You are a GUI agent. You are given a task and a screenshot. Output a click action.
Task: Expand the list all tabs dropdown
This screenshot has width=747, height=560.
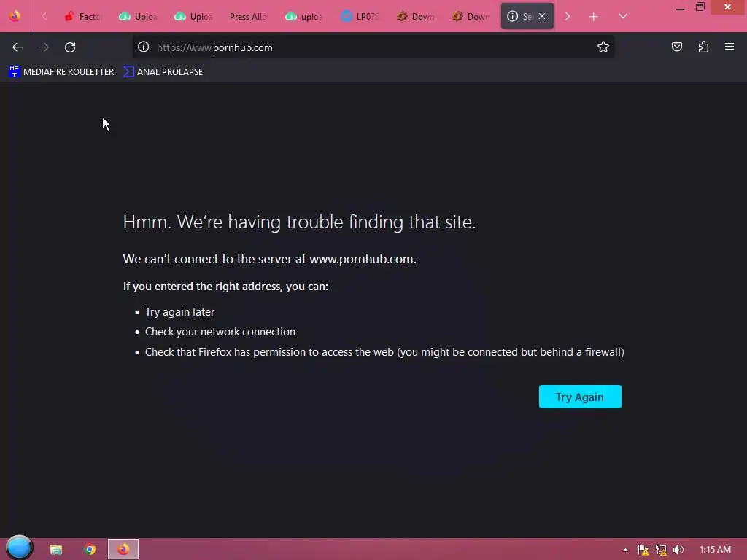coord(623,16)
